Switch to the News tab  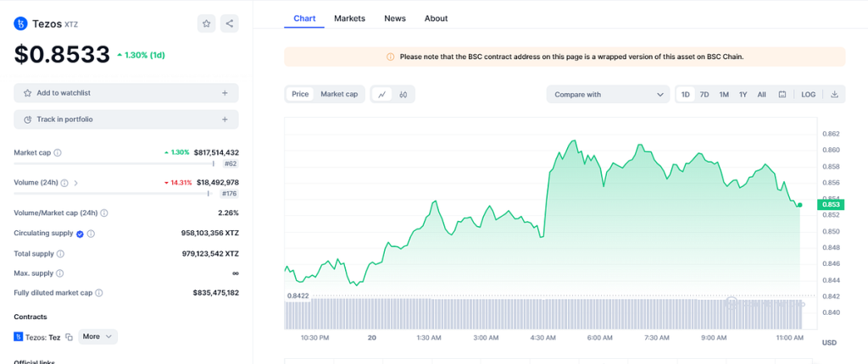(394, 18)
